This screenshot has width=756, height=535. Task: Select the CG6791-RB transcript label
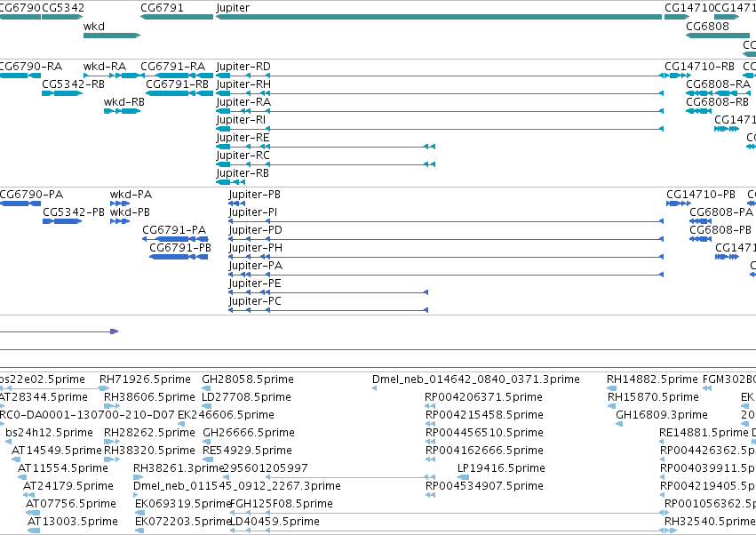coord(178,84)
